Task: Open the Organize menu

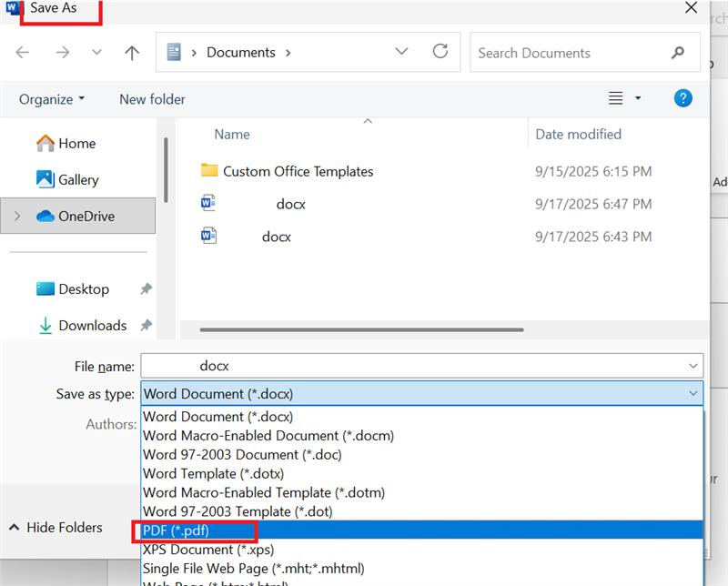Action: point(52,99)
